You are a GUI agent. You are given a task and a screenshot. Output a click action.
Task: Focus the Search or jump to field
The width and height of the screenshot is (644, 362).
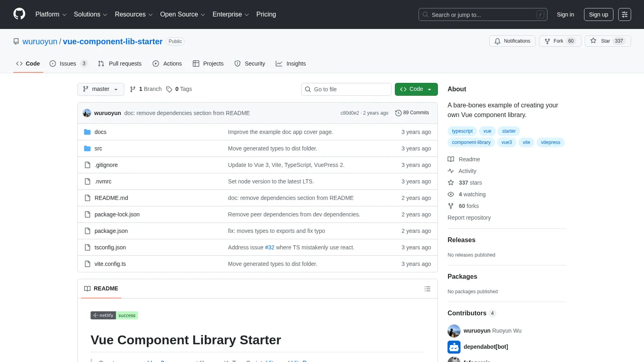pos(483,14)
